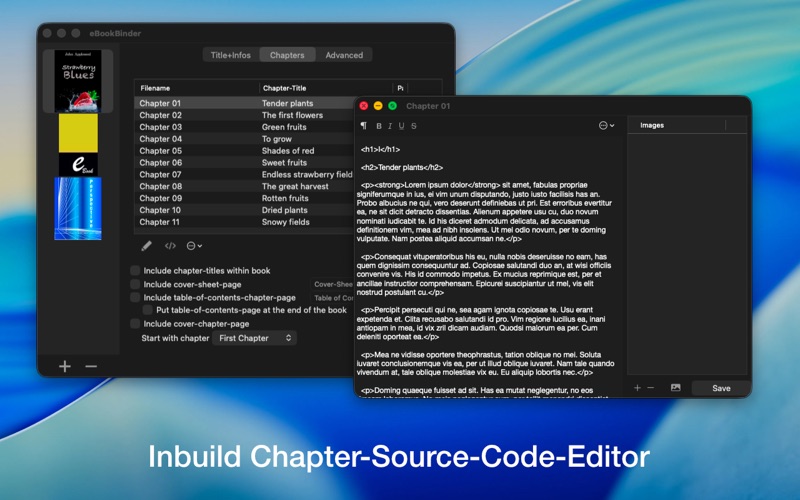This screenshot has width=800, height=500.
Task: Click chapter title The great harvest
Action: [295, 186]
